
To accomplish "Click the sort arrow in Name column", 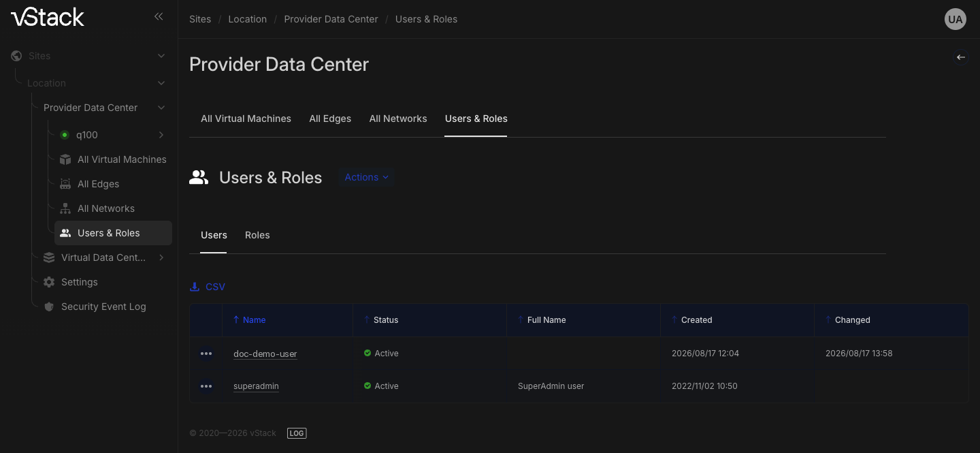I will [x=236, y=319].
